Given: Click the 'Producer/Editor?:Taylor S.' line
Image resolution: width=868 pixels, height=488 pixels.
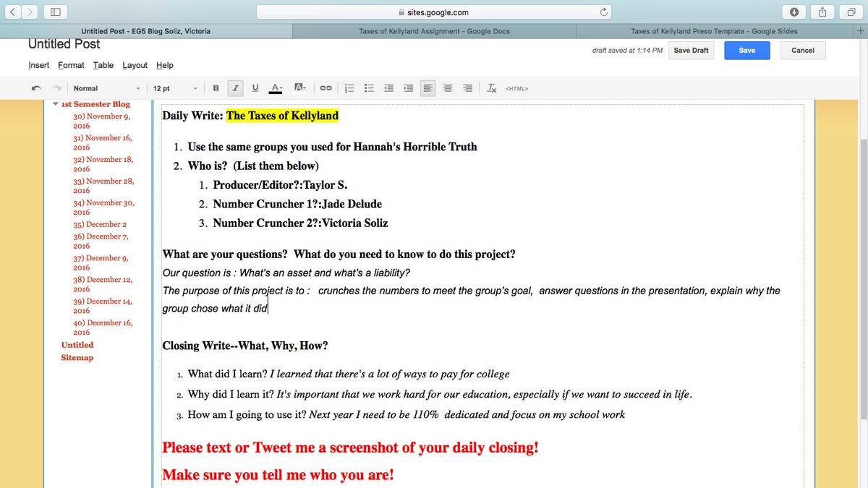Looking at the screenshot, I should click(281, 185).
